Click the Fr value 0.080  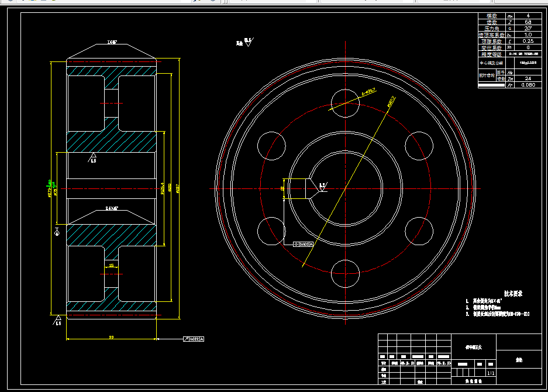[x=528, y=85]
